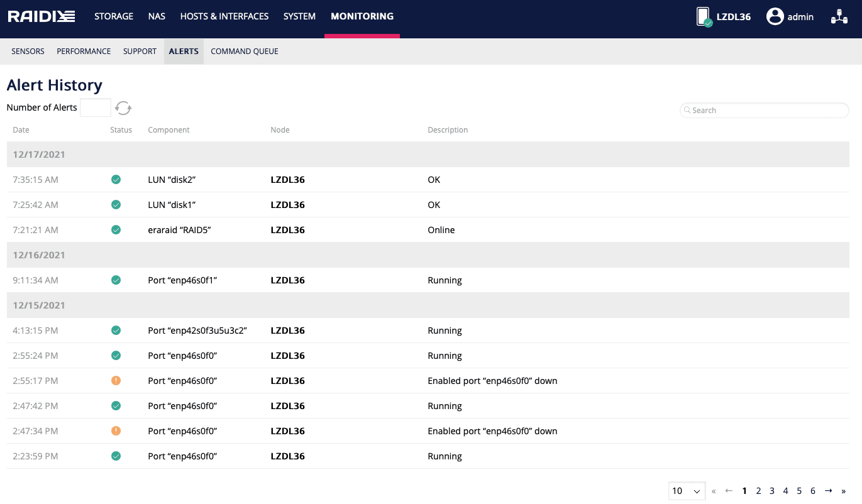862x504 pixels.
Task: Switch to the SUPPORT tab
Action: 140,52
